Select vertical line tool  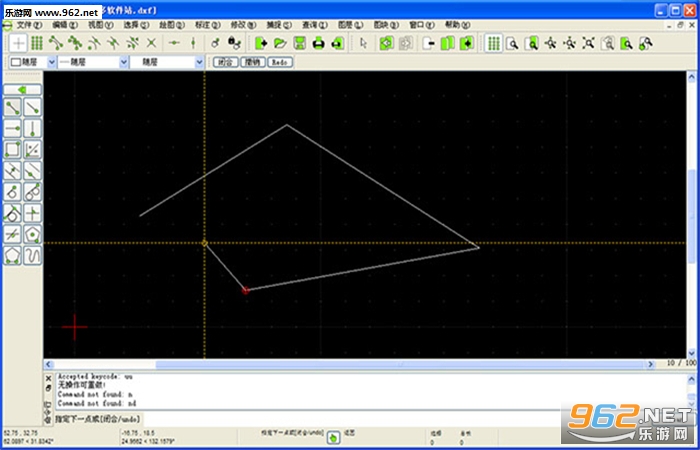click(x=32, y=128)
